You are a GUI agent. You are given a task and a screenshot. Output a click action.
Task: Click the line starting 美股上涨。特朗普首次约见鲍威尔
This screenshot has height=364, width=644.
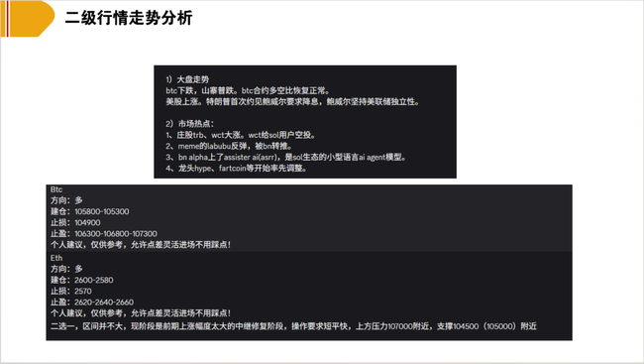coord(293,101)
